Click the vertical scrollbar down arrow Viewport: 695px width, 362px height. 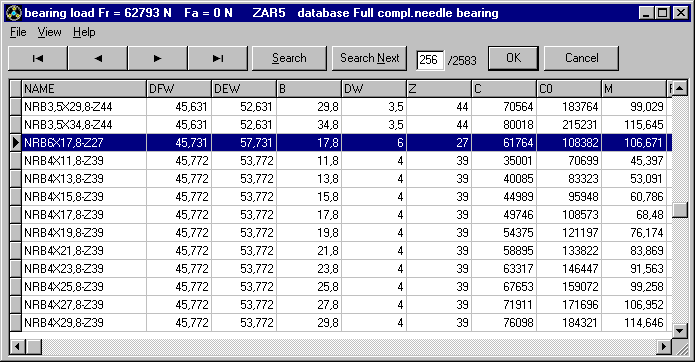tap(680, 330)
